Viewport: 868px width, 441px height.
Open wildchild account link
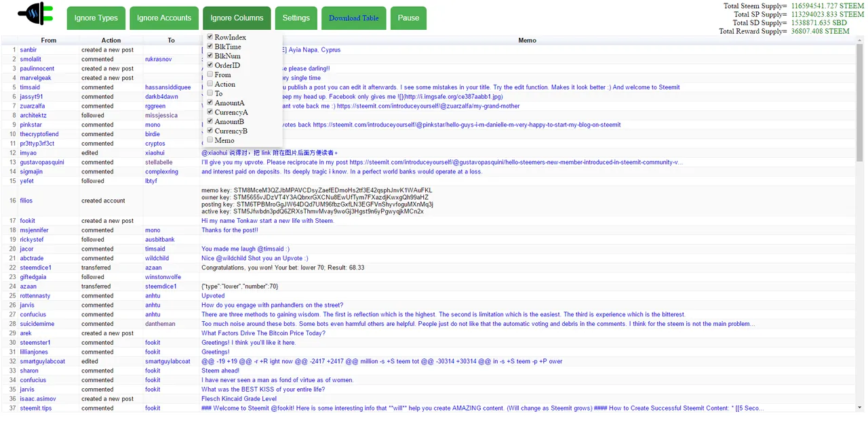pos(157,258)
